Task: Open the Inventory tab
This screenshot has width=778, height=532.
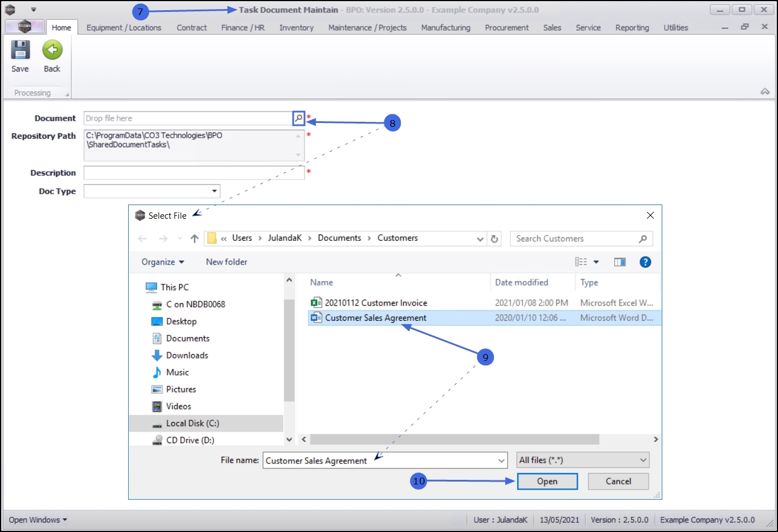Action: point(297,27)
